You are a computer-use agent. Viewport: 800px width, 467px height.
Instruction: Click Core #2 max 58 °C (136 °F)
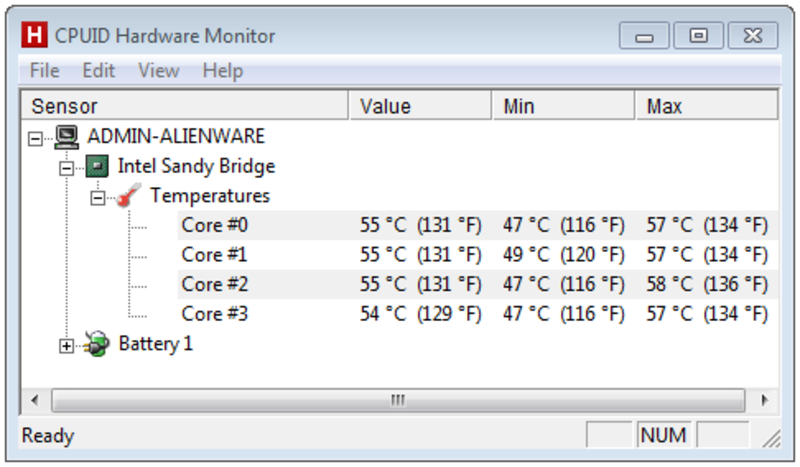pyautogui.click(x=707, y=284)
